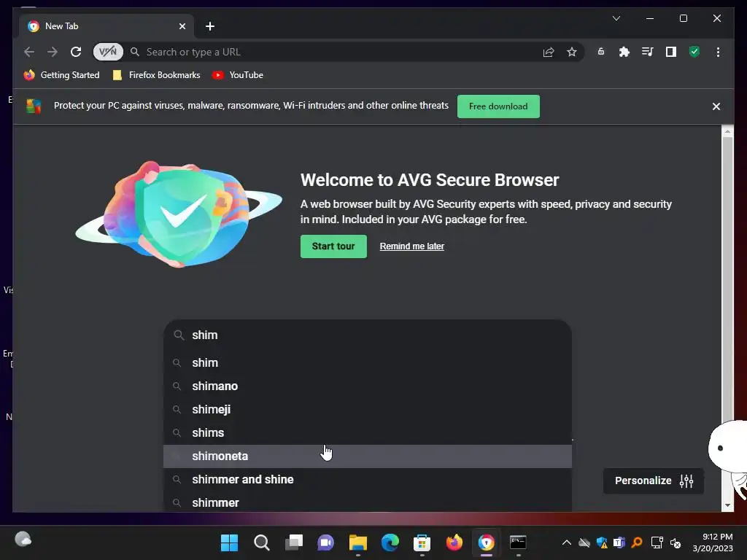Click the scrollbar down arrow
Viewport: 747px width, 560px height.
(727, 505)
